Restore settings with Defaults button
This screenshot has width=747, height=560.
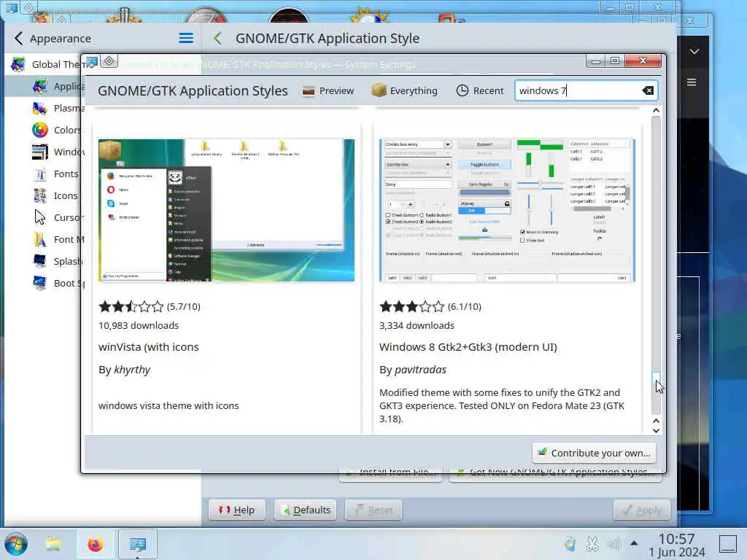(306, 510)
